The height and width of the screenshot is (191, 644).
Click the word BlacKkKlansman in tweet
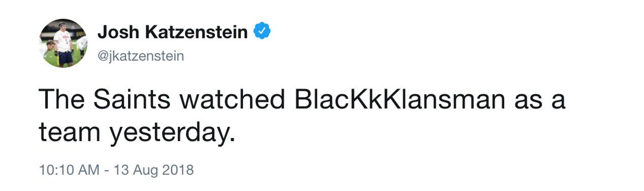pyautogui.click(x=400, y=99)
